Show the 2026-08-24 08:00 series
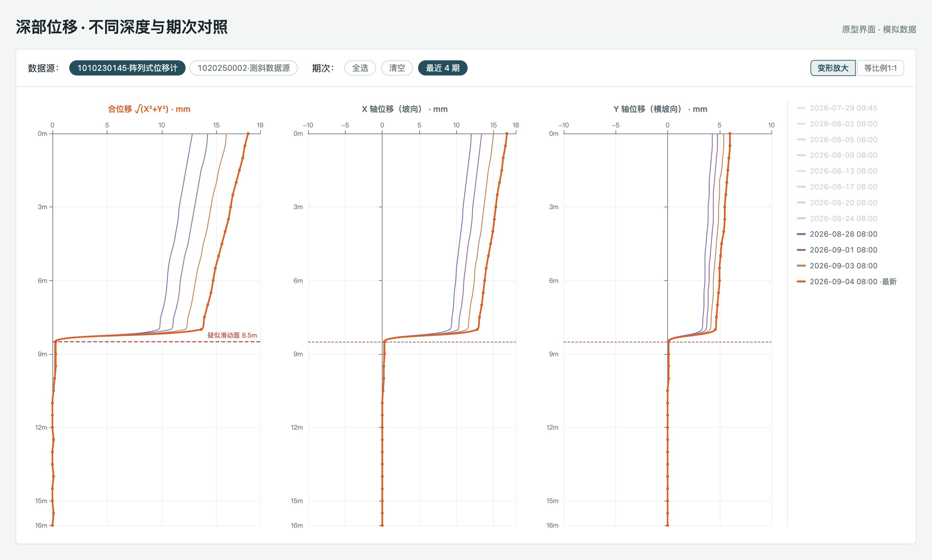This screenshot has height=560, width=932. pos(837,219)
